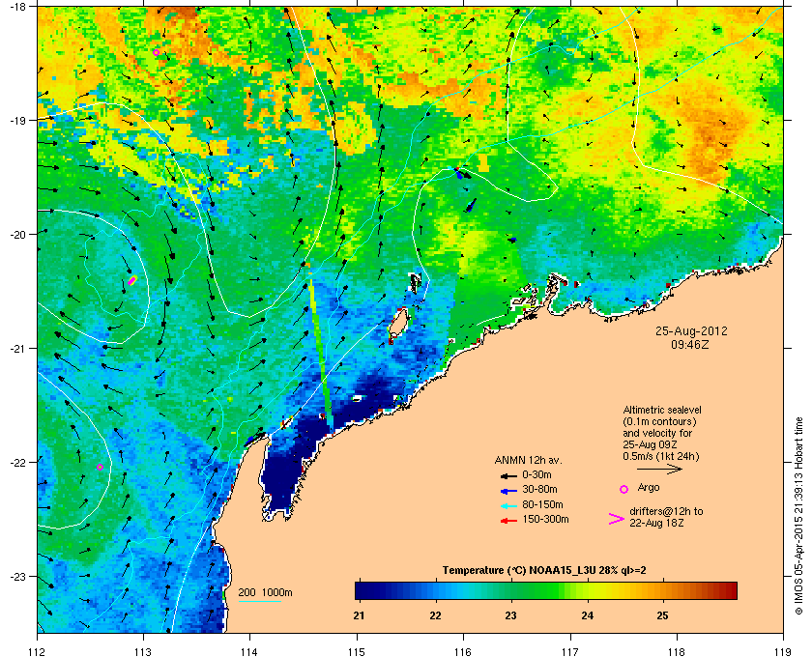Click the green section of colorbar at 23
Viewport: 812px width, 657px height.
(511, 590)
